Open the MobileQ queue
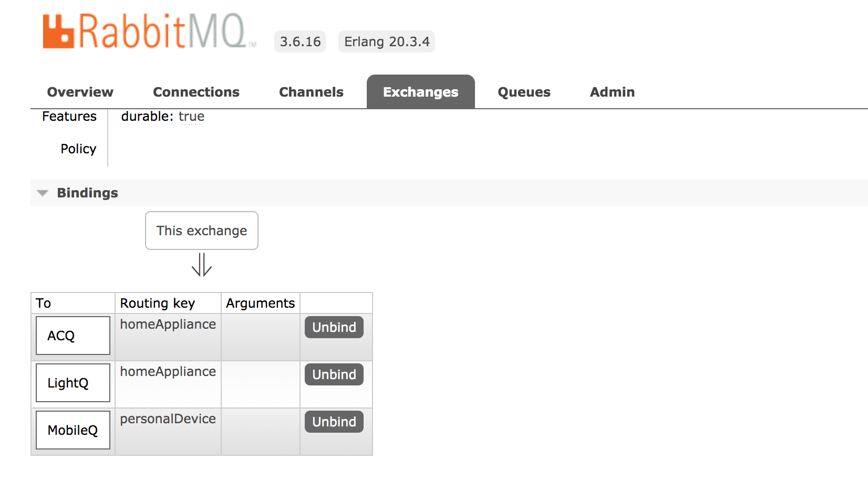 (73, 430)
